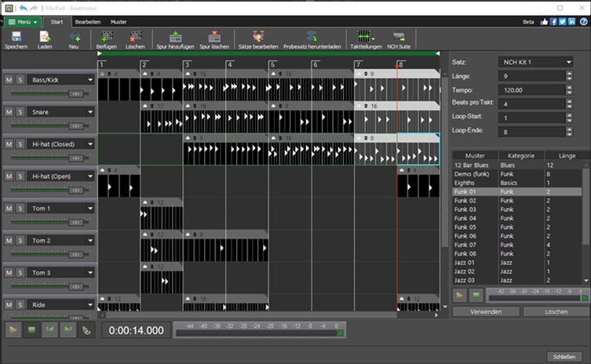This screenshot has width=591, height=364.
Task: Open the Hi-hat (Closed) instrument dropdown
Action: click(x=90, y=144)
